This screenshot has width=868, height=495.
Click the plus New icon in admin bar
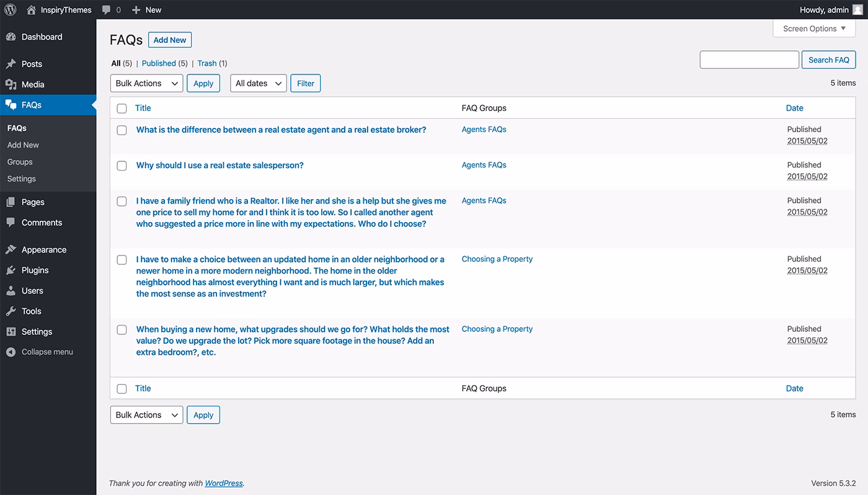tap(136, 10)
